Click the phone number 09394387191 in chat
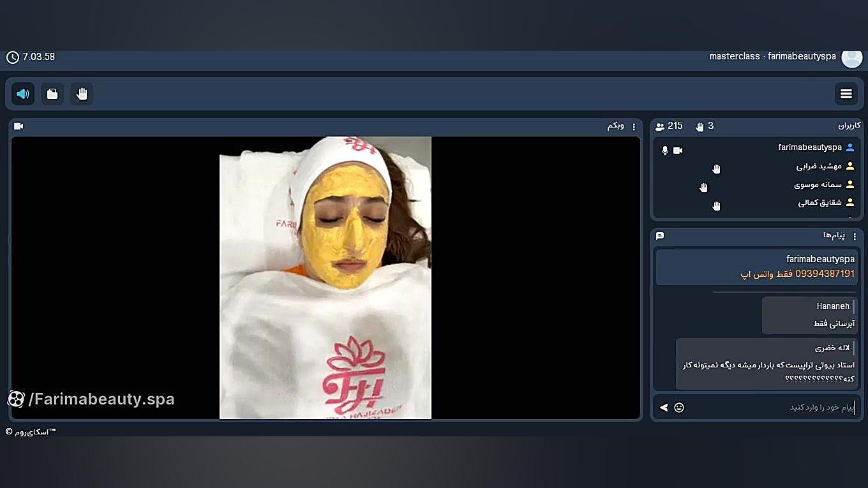Image resolution: width=868 pixels, height=488 pixels. pos(825,274)
